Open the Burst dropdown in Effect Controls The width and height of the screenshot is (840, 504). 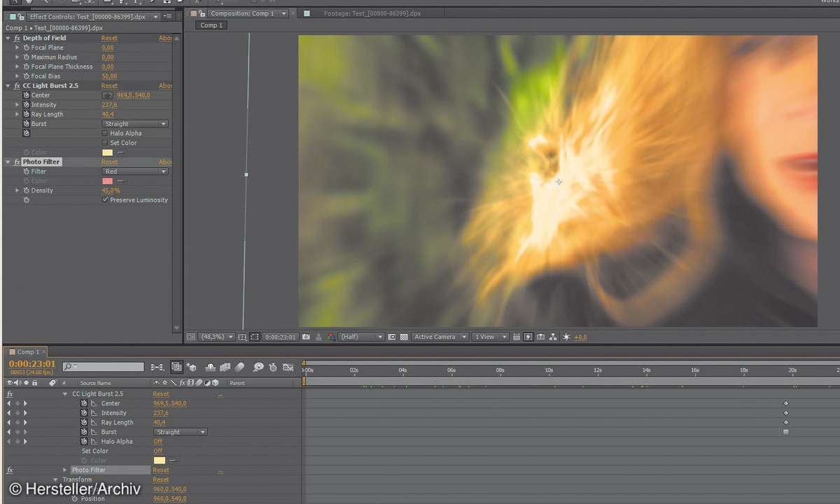pyautogui.click(x=135, y=124)
